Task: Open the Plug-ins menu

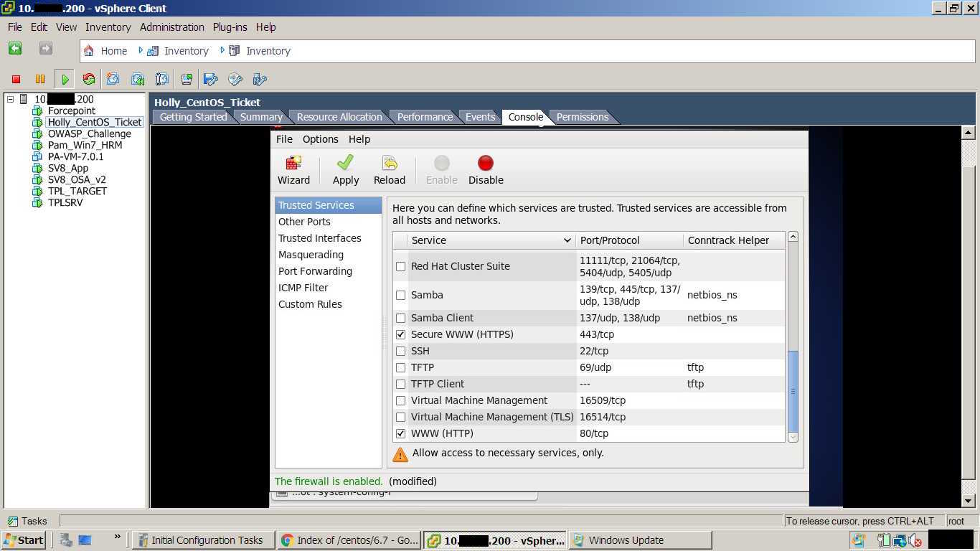Action: point(230,27)
